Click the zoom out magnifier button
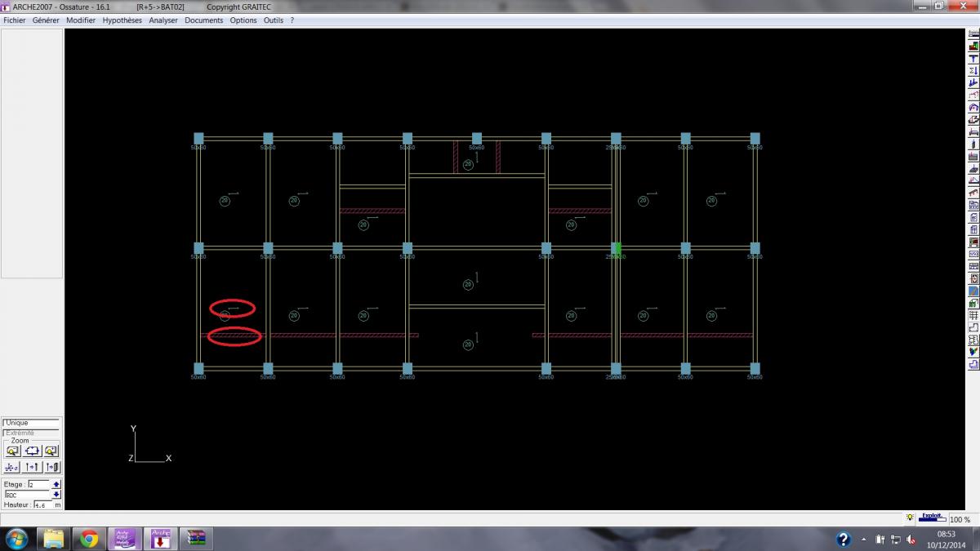 pos(13,451)
